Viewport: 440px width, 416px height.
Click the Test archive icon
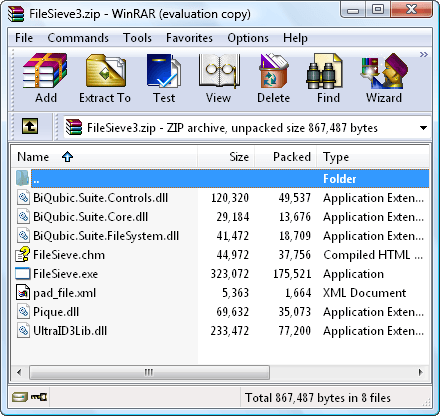[x=164, y=71]
